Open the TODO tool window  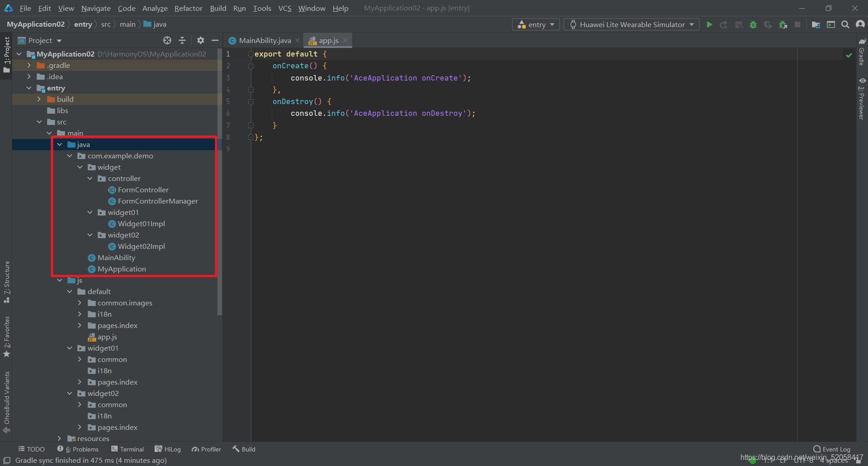31,449
